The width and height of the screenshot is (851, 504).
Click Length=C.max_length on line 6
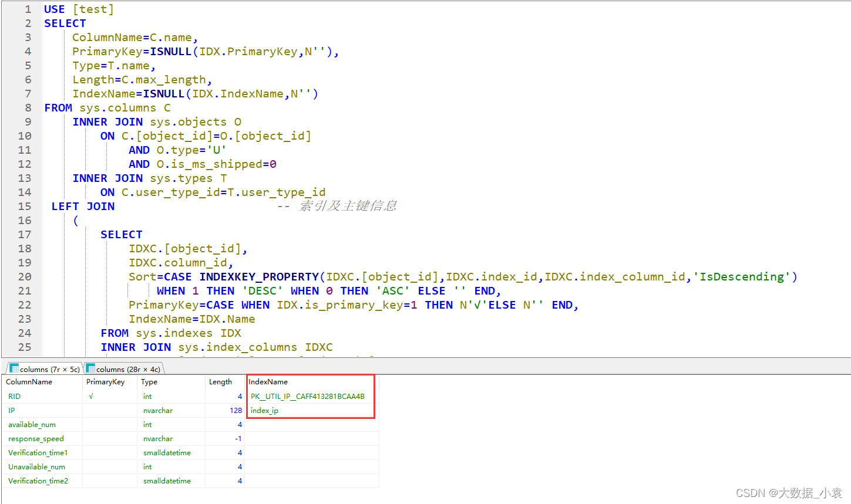(142, 80)
